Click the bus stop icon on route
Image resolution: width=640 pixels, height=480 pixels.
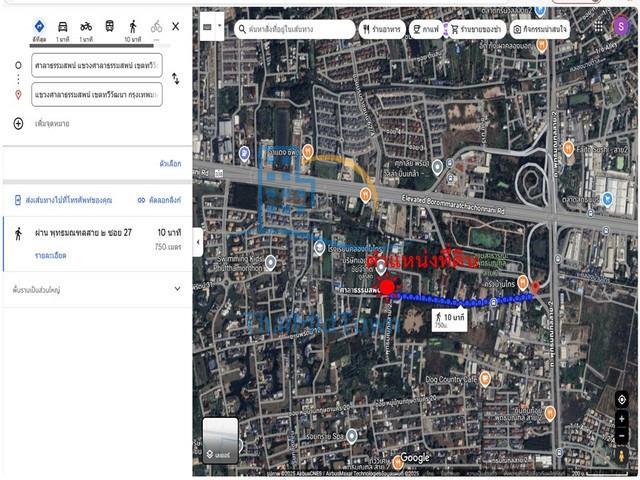(493, 302)
